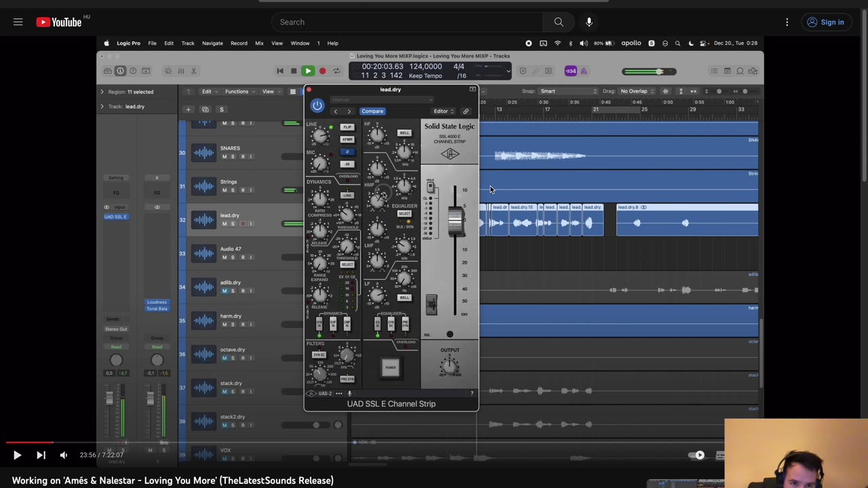Toggle the metronome click button

coord(583,70)
